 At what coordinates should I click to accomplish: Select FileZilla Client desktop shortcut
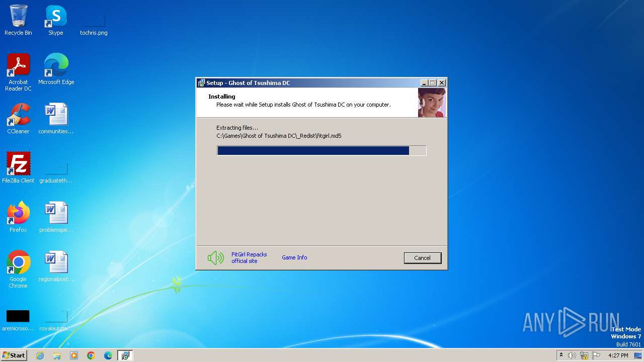[18, 167]
